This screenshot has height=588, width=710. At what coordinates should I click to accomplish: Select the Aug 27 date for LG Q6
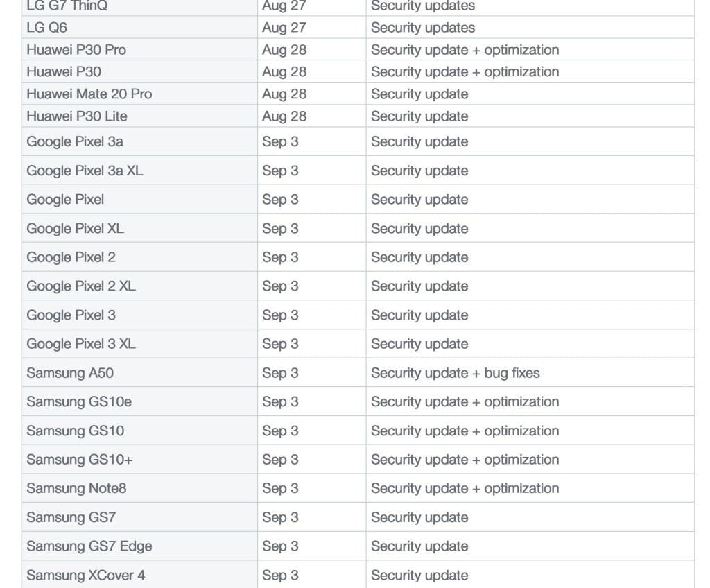click(x=284, y=28)
